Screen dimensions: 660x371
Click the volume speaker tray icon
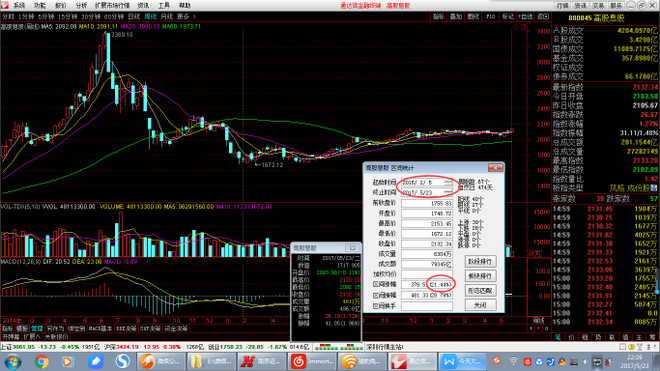[x=585, y=362]
